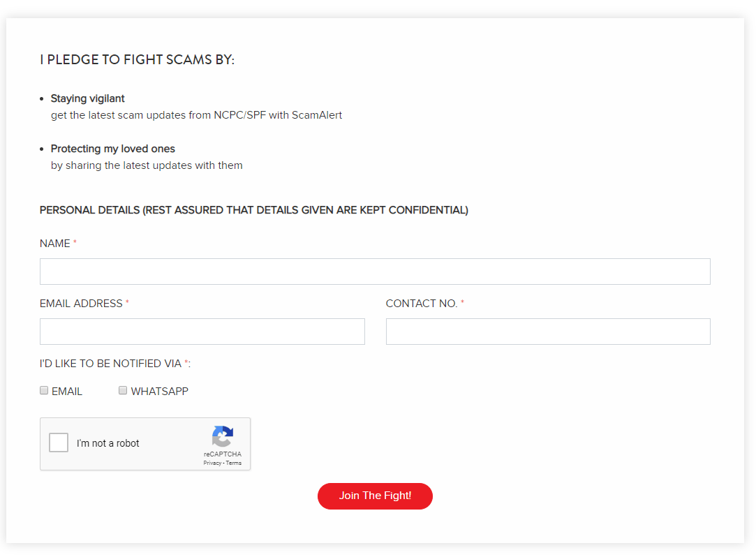
Task: Click the WHATSAPP checkbox text label
Action: (x=159, y=392)
